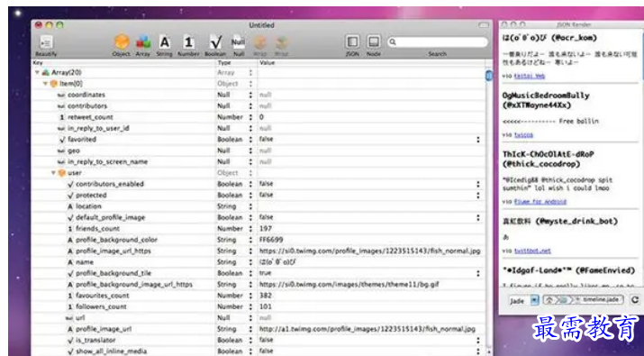Click the ThIcK-ChOcOlAtE-dRoP tweet heading
The height and width of the screenshot is (356, 644).
point(549,160)
